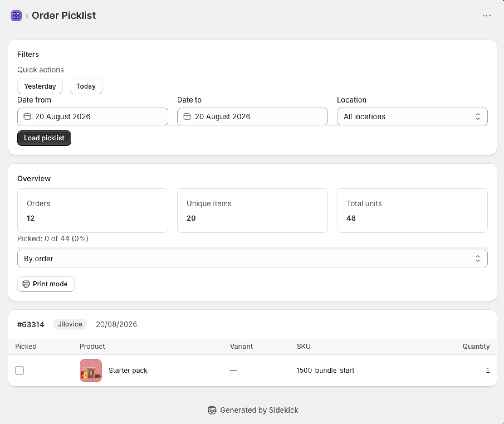Click calendar icon in Date to field
504x424 pixels.
(x=187, y=116)
